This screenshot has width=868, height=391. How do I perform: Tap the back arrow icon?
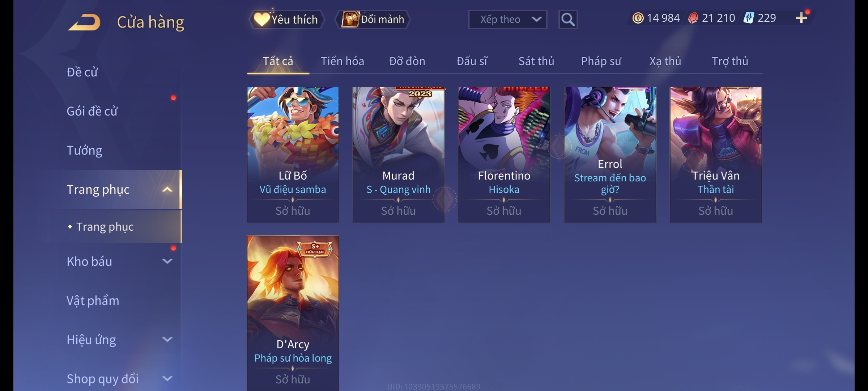click(84, 22)
